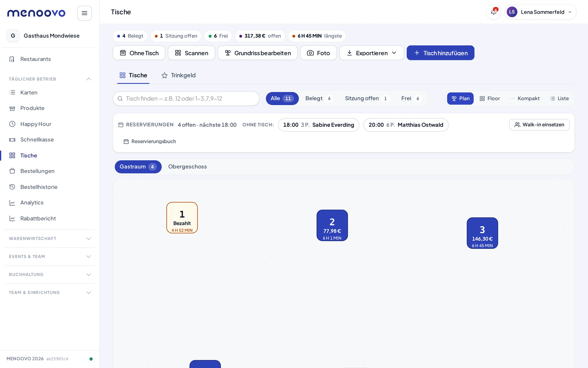
Task: Expand the Warenwirtschaft section
Action: (x=49, y=239)
